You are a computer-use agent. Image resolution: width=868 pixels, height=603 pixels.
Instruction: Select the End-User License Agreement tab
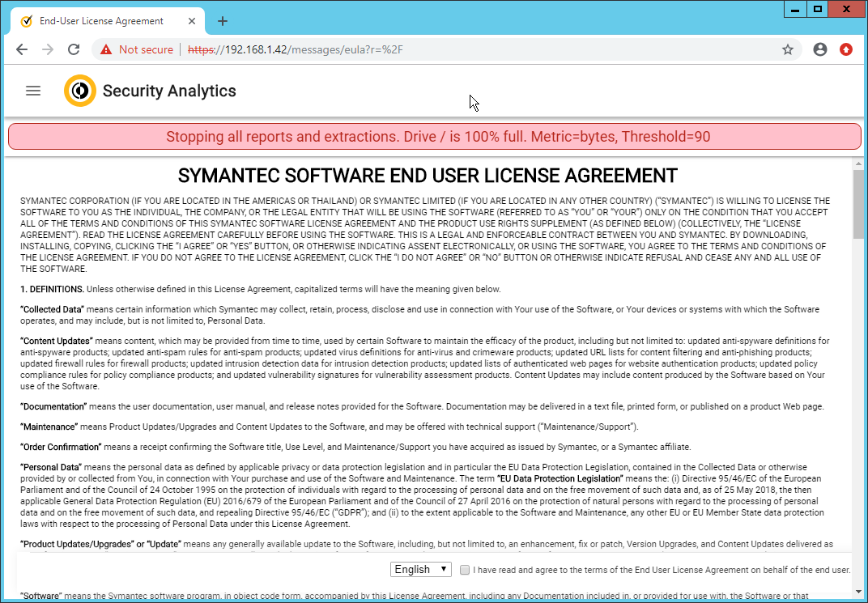pos(101,21)
